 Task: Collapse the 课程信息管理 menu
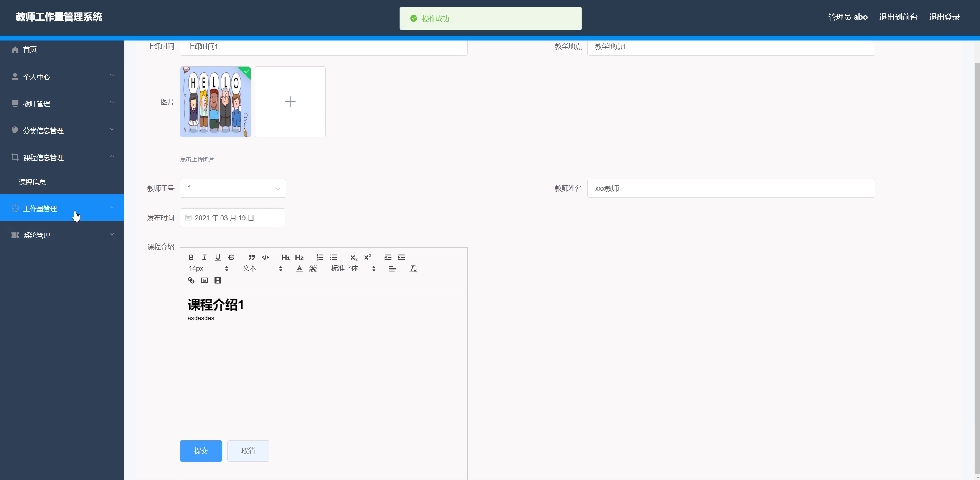pyautogui.click(x=62, y=157)
